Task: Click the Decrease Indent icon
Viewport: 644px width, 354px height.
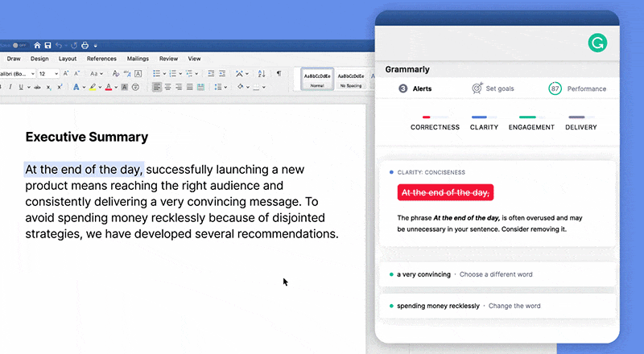Action: click(x=211, y=73)
